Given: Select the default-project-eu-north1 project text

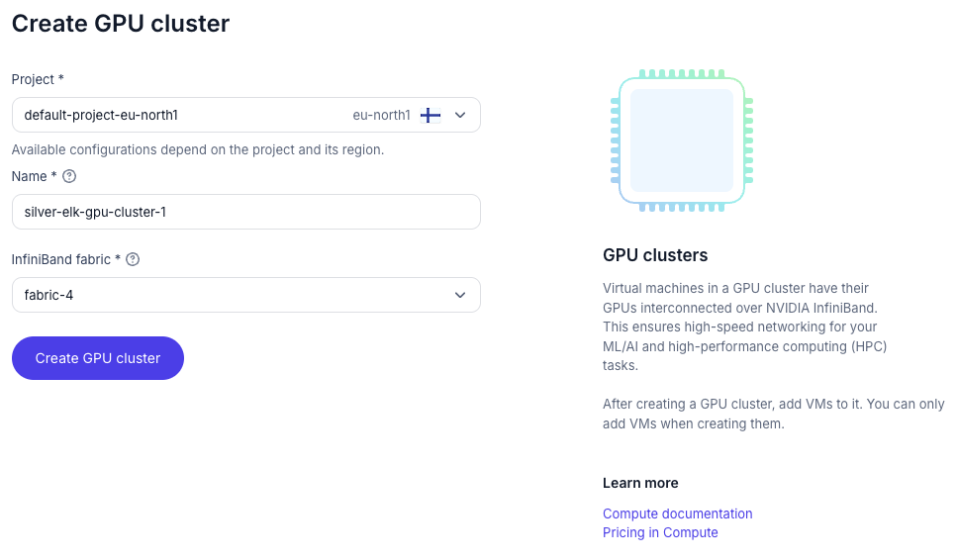Looking at the screenshot, I should coord(101,115).
